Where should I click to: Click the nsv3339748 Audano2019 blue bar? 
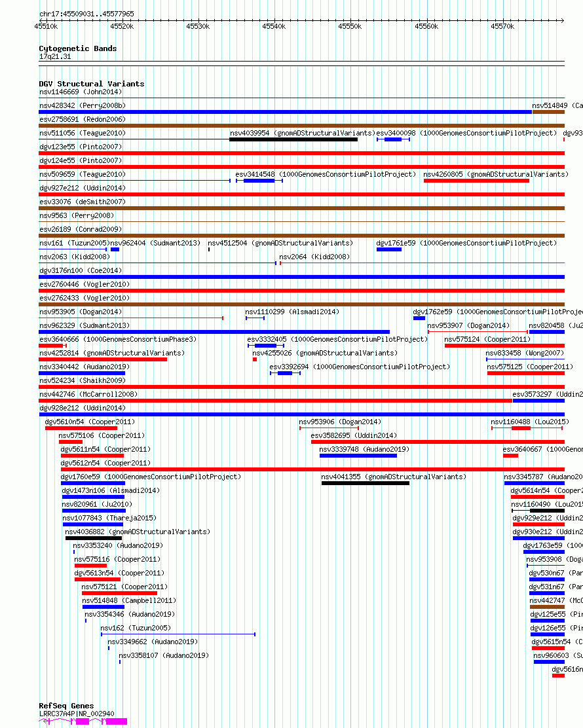click(358, 456)
